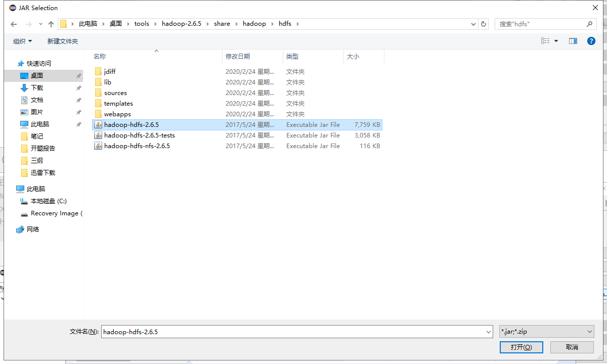Open 笔记 folder in sidebar

coord(37,136)
